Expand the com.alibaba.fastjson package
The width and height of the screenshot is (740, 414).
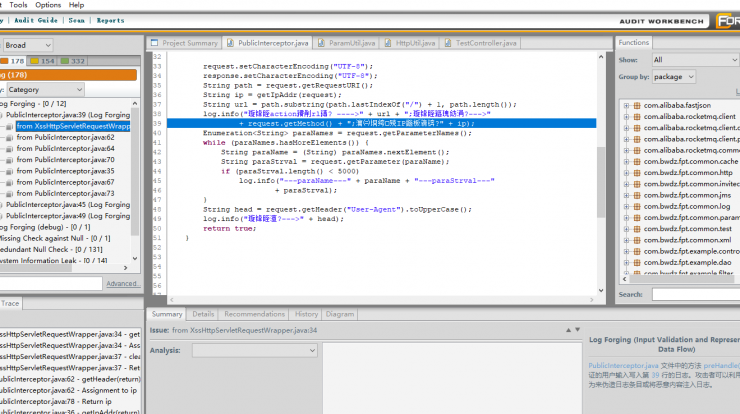point(626,106)
